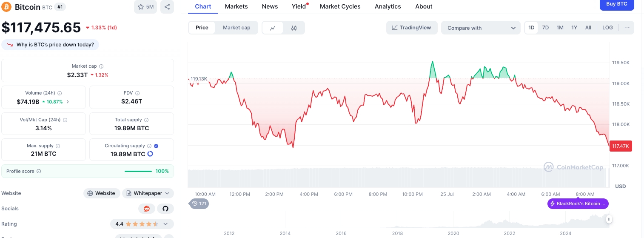Toggle the LOG scale option
Screen dimensions: 644x238
pos(607,28)
